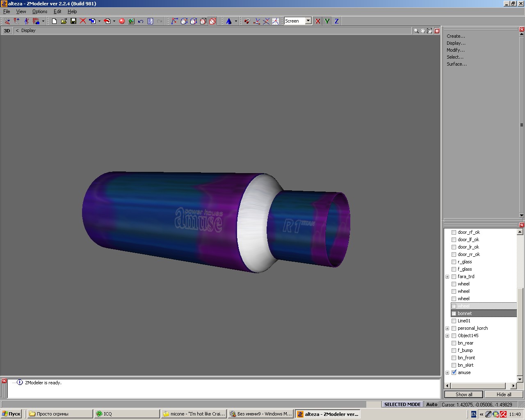The width and height of the screenshot is (525, 420).
Task: Open the Help menu
Action: coord(72,11)
